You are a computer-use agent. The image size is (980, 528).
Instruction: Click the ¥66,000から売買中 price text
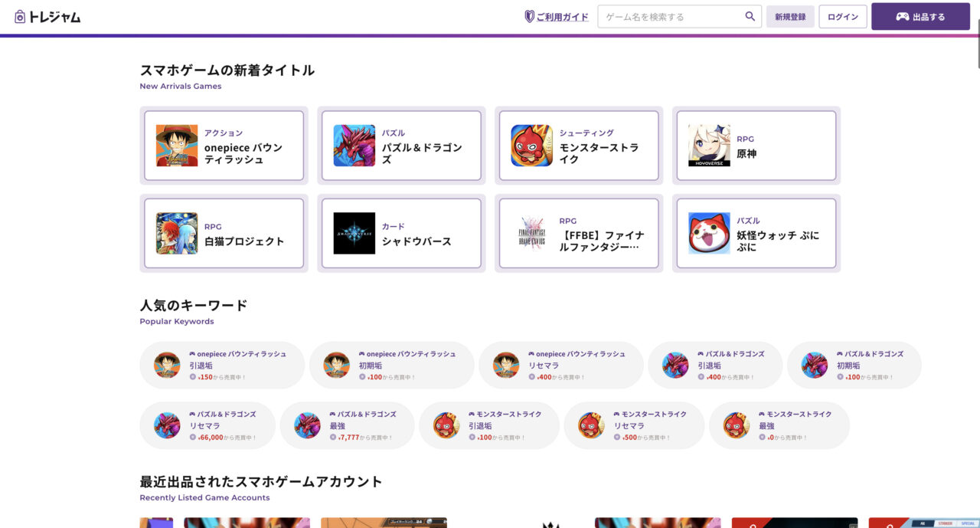pyautogui.click(x=227, y=438)
